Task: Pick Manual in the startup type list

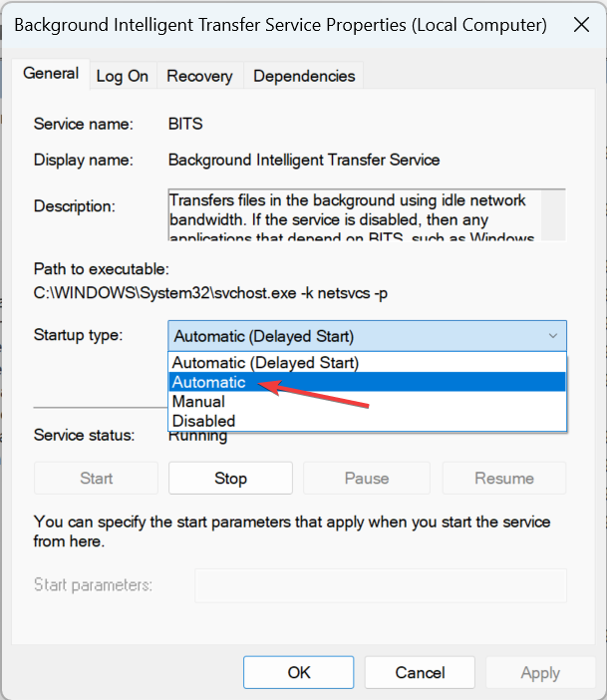Action: click(x=199, y=402)
